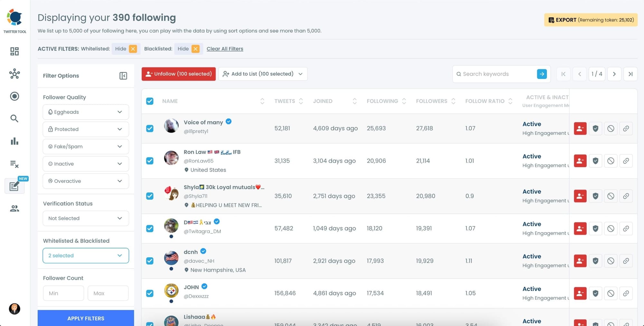Open the analytics bar chart sidebar icon
This screenshot has height=326, width=644.
pyautogui.click(x=14, y=141)
